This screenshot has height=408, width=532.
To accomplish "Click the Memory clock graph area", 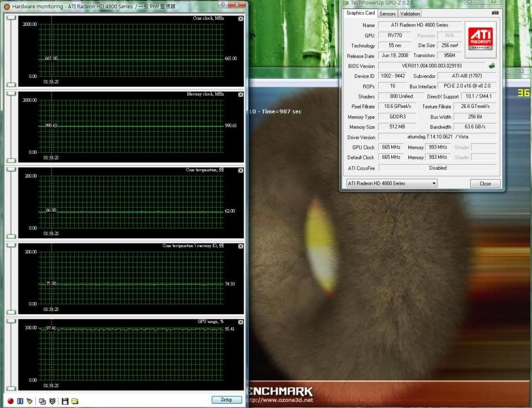I will (x=130, y=126).
